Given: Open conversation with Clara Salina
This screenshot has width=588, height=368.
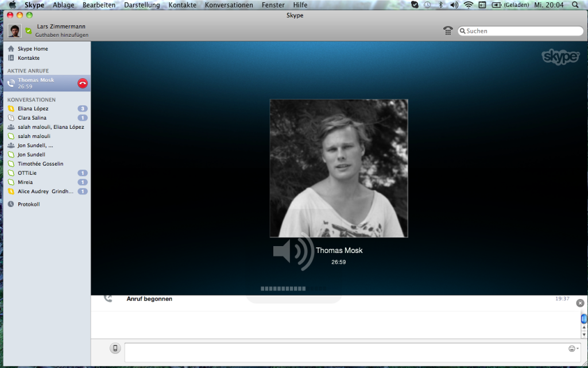Looking at the screenshot, I should tap(47, 117).
